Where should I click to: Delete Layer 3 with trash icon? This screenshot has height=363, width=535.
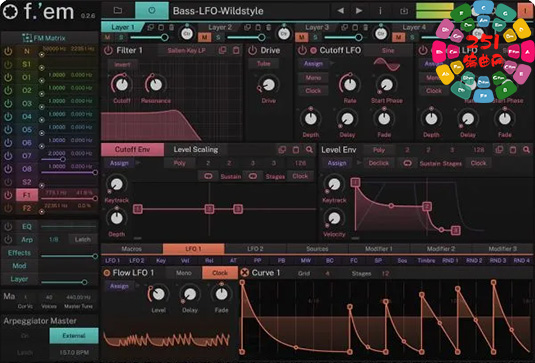click(365, 27)
